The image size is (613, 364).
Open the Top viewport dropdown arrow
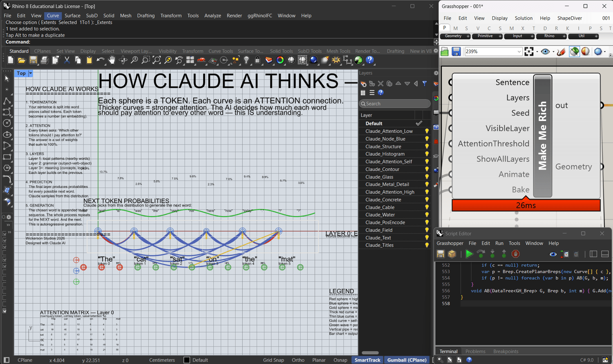(x=30, y=74)
